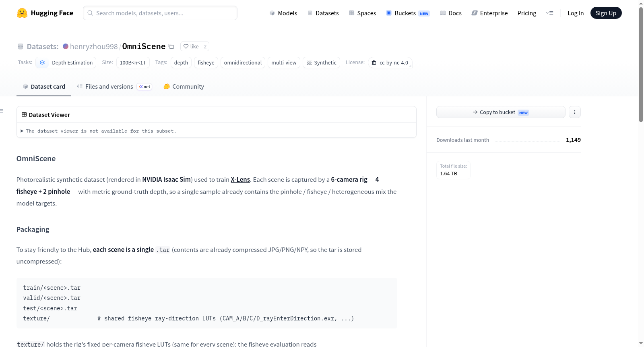
Task: Open the henryzhou998 user profile
Action: pos(94,46)
